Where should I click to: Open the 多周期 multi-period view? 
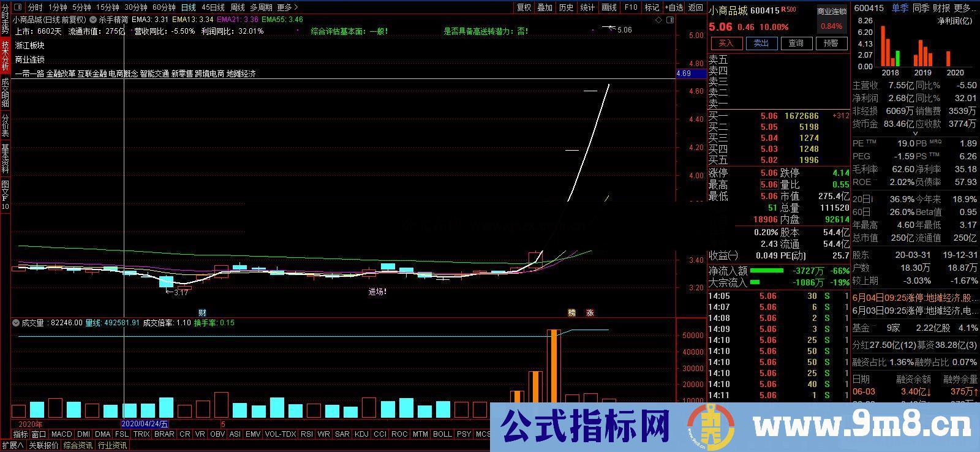point(261,7)
